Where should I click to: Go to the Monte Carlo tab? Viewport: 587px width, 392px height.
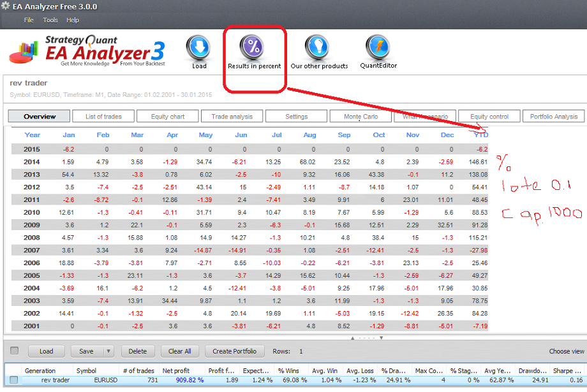(x=361, y=117)
